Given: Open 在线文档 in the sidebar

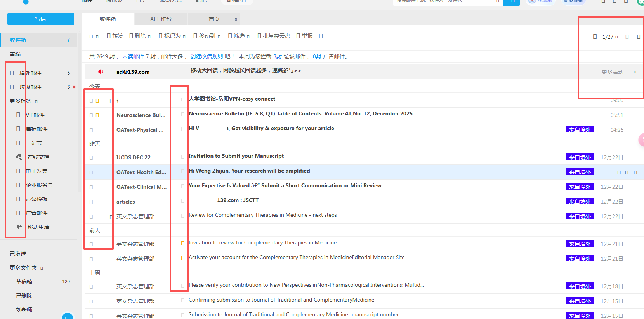Looking at the screenshot, I should pos(38,157).
